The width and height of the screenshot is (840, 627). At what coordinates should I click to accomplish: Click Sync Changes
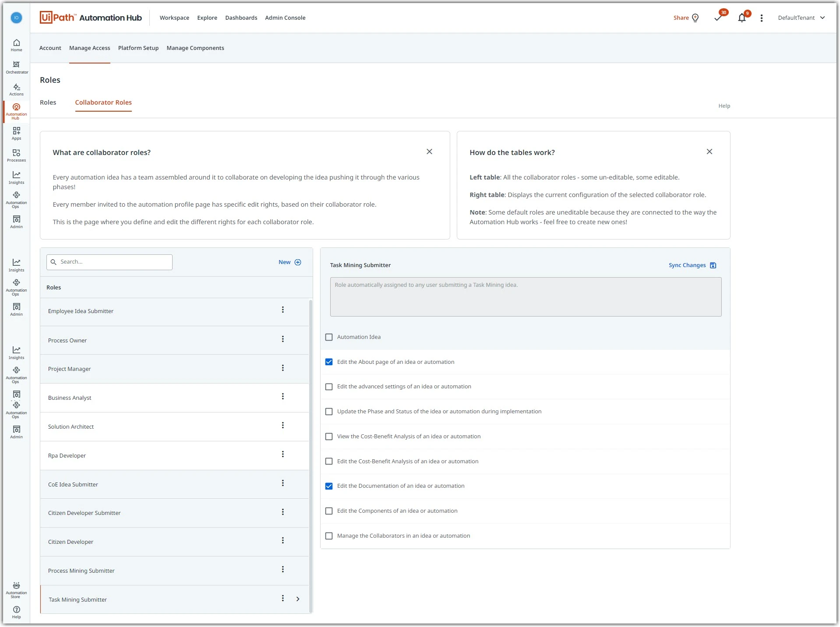point(692,265)
